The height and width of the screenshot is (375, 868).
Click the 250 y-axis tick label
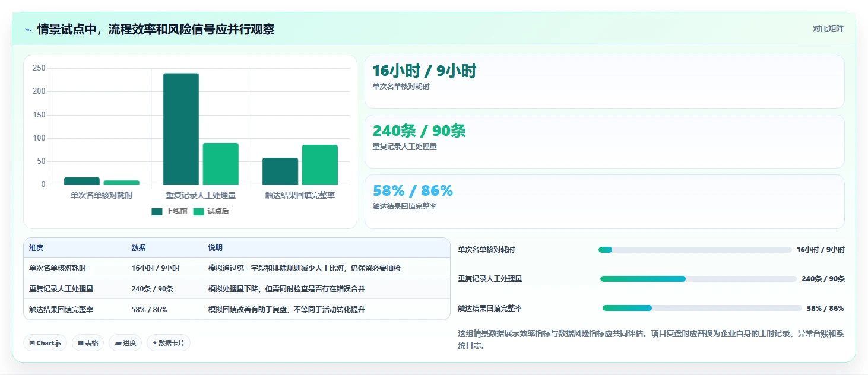tap(39, 68)
